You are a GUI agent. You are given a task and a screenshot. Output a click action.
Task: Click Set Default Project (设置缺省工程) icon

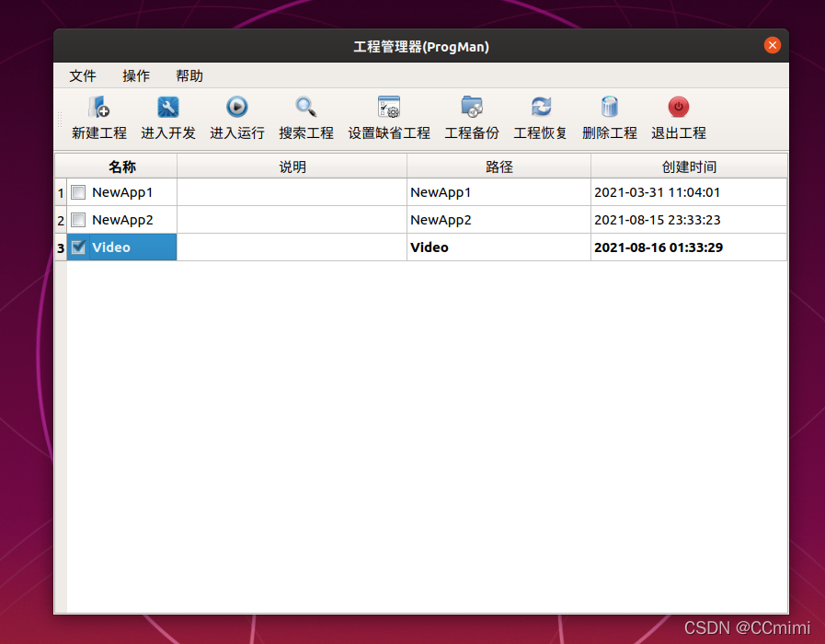click(389, 107)
